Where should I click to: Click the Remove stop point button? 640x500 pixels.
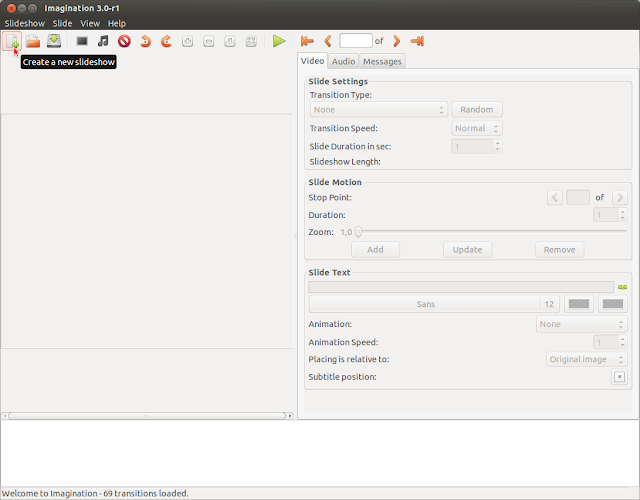pyautogui.click(x=559, y=249)
